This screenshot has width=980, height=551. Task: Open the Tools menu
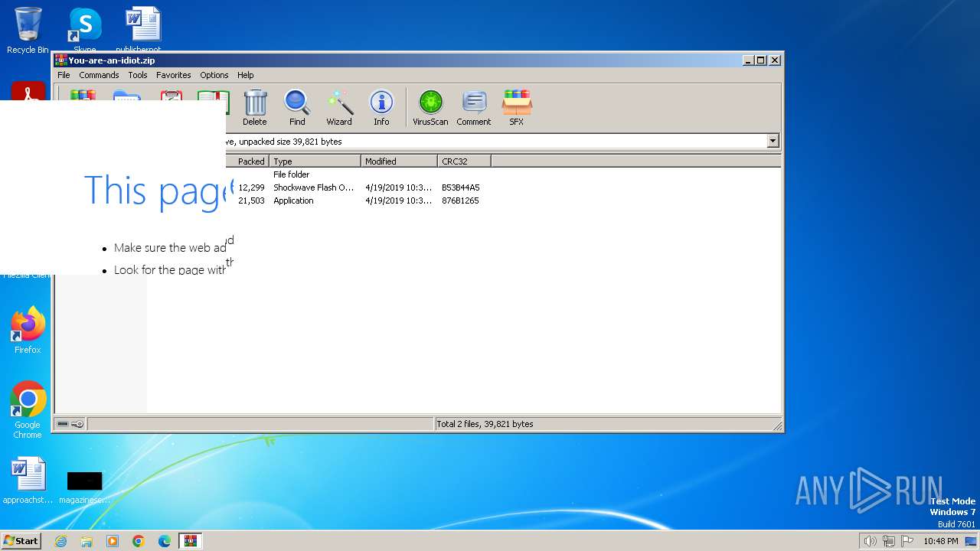click(x=138, y=75)
